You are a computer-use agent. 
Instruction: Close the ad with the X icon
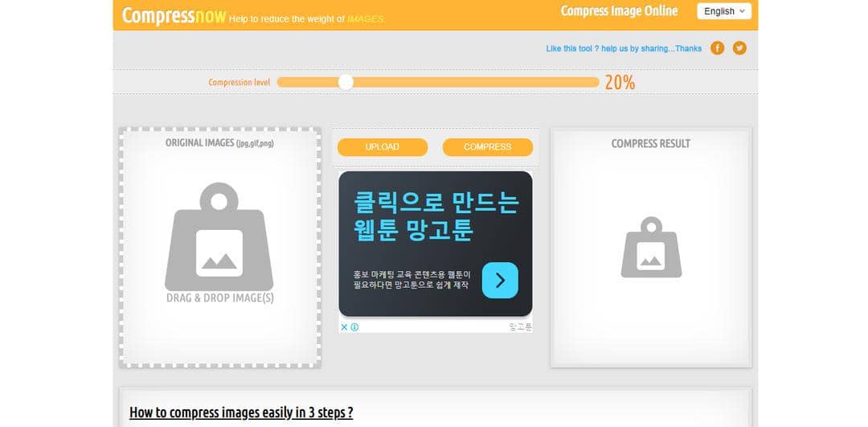pyautogui.click(x=344, y=327)
